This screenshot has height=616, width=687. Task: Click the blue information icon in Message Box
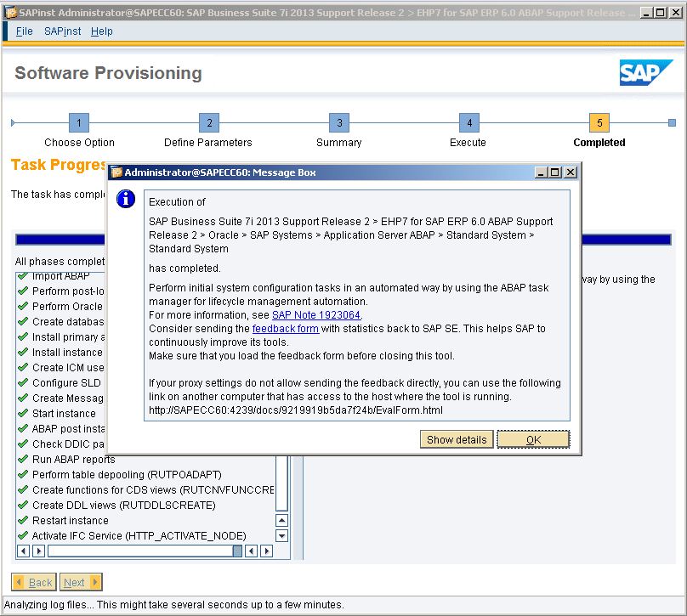pyautogui.click(x=126, y=199)
